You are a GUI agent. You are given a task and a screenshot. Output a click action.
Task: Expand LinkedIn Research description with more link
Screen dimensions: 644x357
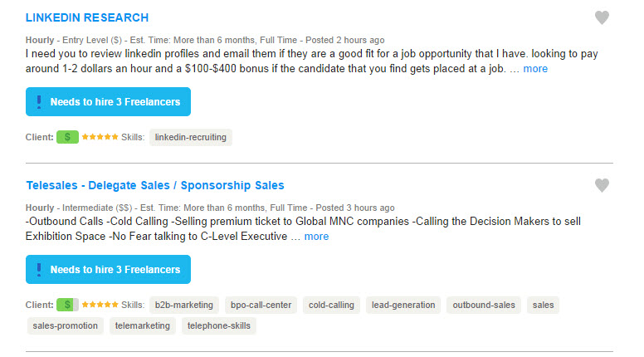[x=535, y=69]
